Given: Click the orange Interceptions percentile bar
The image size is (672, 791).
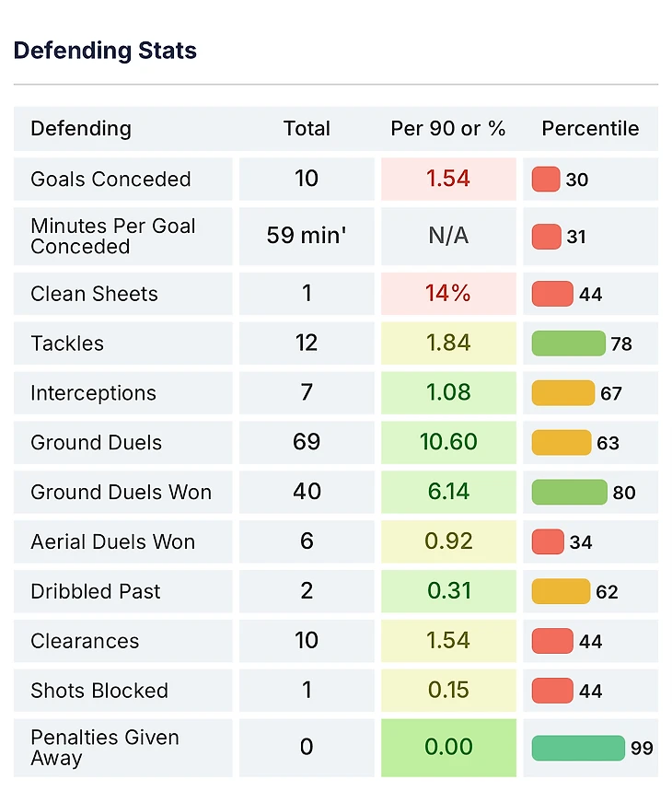Looking at the screenshot, I should 563,393.
